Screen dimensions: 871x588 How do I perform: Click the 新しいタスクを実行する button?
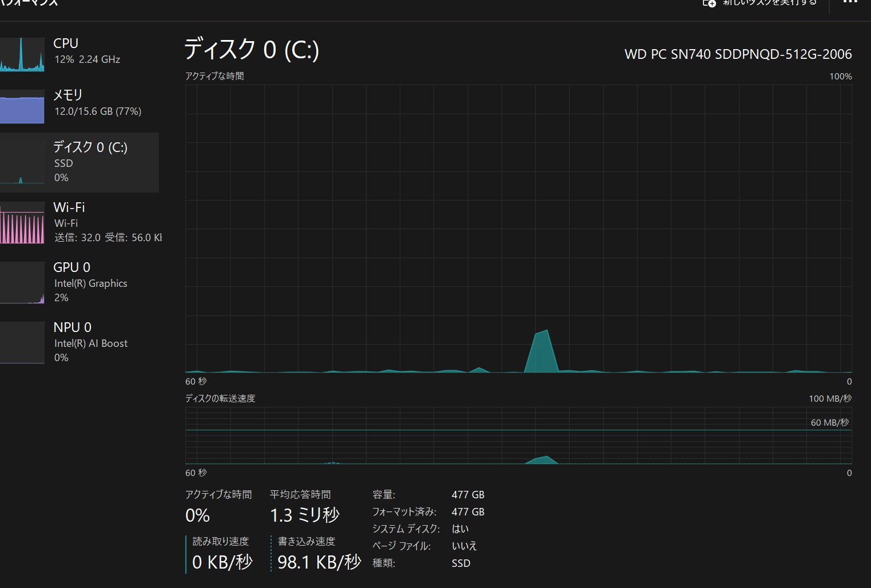point(760,3)
